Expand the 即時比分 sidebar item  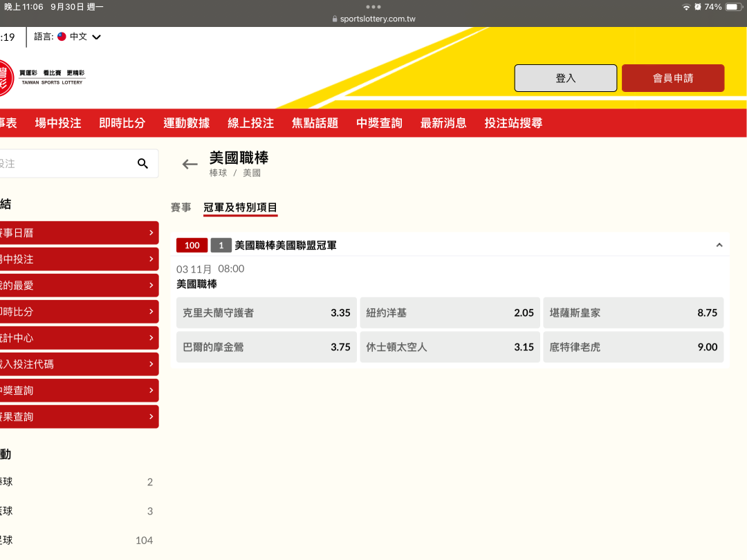coord(79,311)
